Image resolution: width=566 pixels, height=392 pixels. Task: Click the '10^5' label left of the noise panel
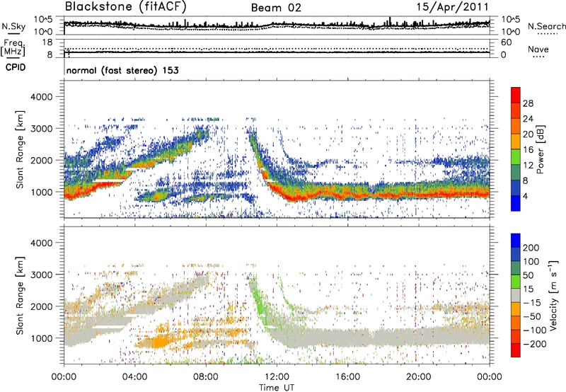point(43,20)
